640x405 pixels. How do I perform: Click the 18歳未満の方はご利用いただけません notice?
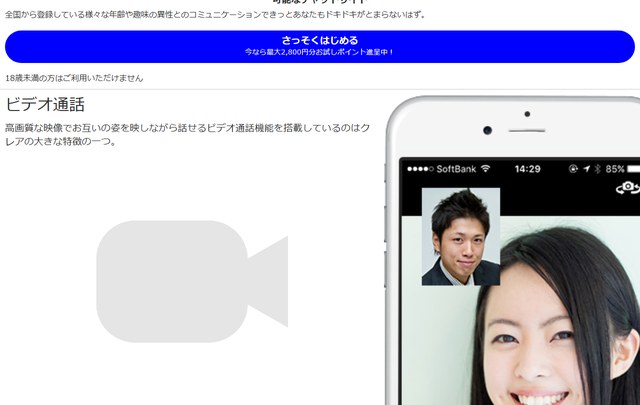pos(74,78)
